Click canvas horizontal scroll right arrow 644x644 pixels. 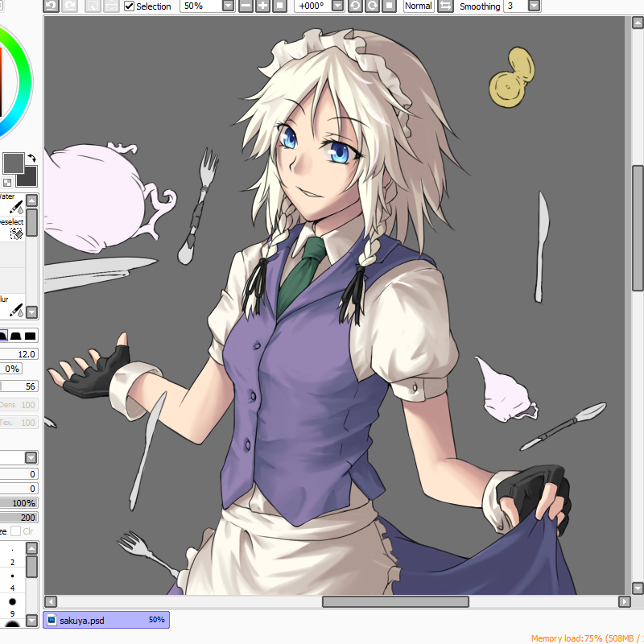tap(625, 601)
